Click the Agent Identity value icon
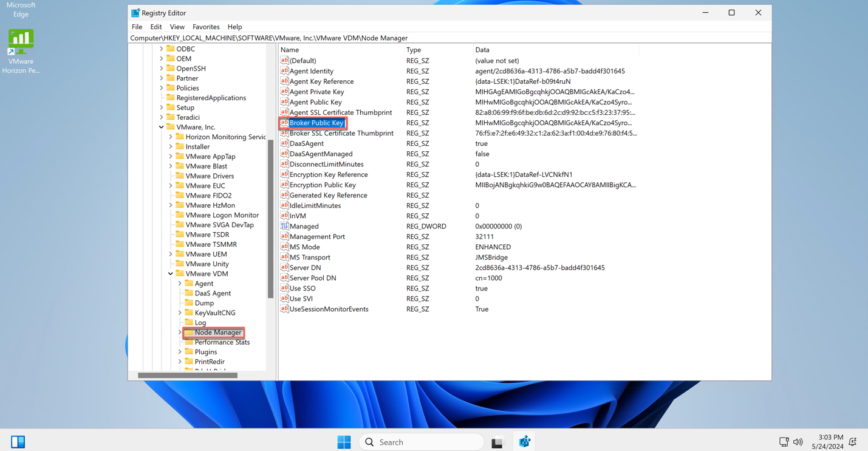Viewport: 868px width, 451px height. 284,71
